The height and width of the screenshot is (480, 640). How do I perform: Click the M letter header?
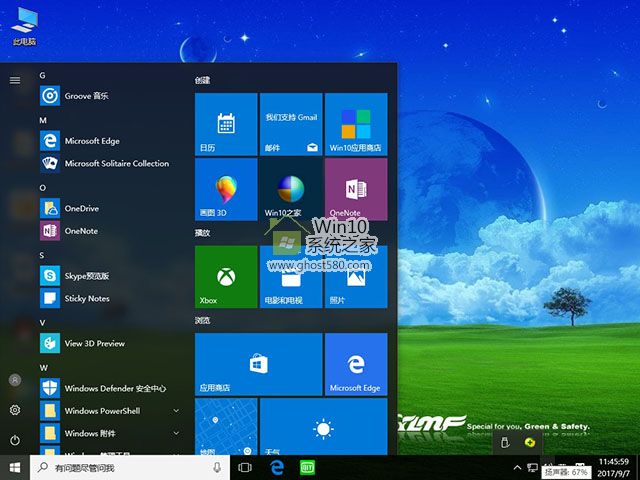pos(43,120)
